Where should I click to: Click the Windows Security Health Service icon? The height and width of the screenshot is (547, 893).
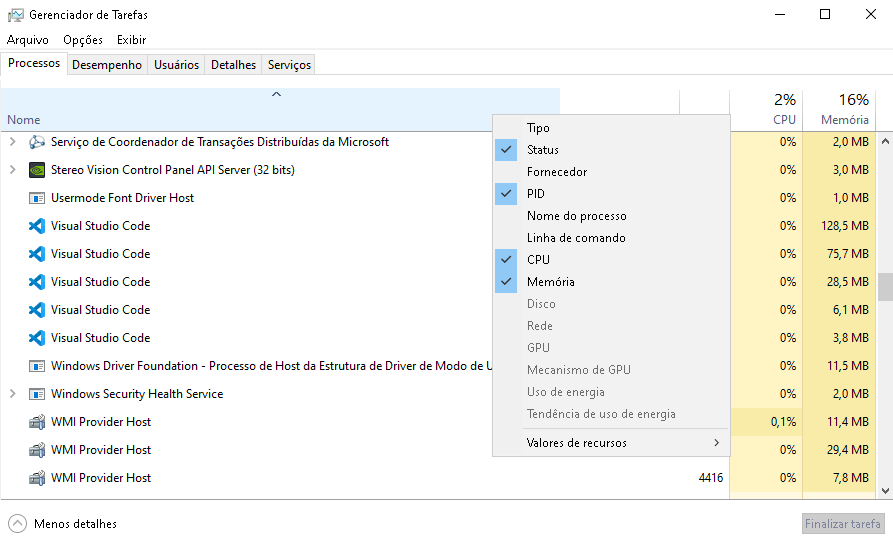click(37, 394)
